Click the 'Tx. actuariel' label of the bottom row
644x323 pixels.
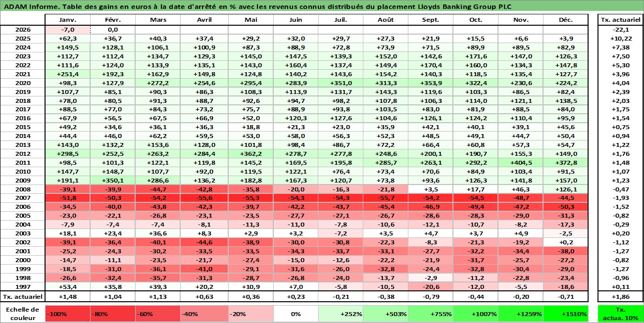pos(22,297)
